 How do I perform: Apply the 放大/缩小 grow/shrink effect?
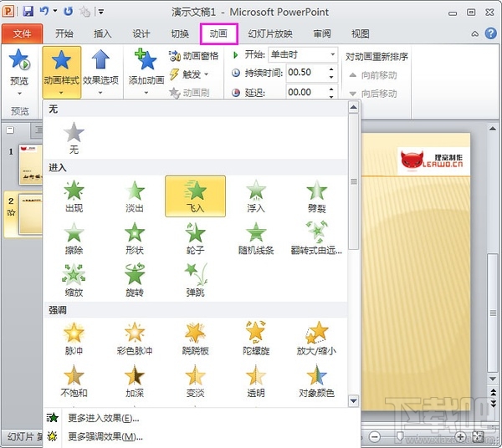click(x=316, y=339)
